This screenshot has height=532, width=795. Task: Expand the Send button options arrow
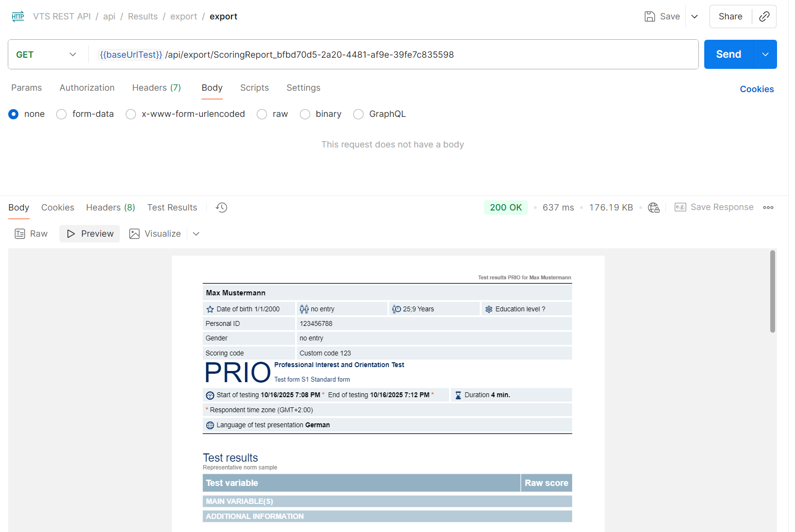tap(765, 54)
